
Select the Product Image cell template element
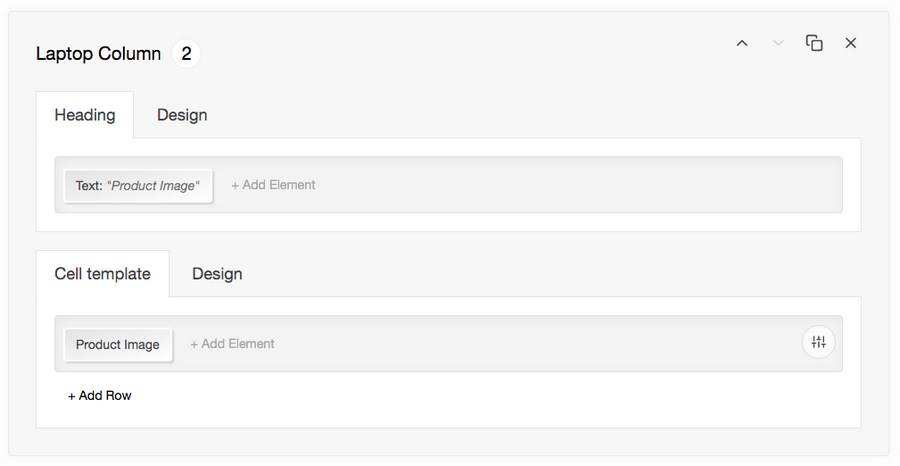[118, 345]
